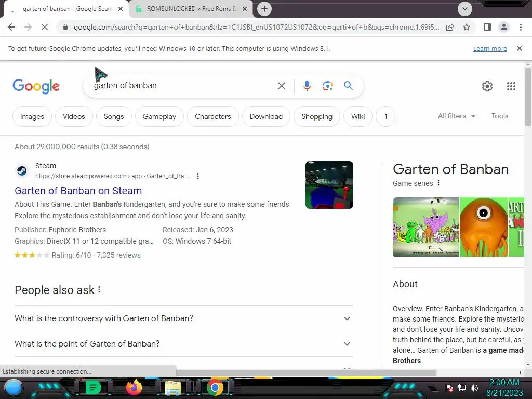Start a voice search with the microphone
532x399 pixels.
(x=307, y=86)
